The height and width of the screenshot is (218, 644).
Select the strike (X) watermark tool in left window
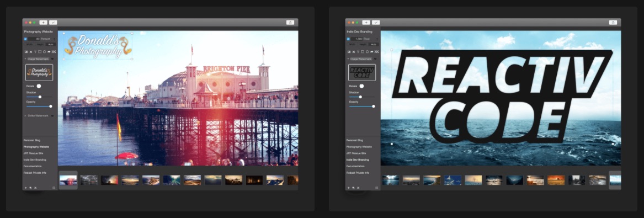[31, 52]
